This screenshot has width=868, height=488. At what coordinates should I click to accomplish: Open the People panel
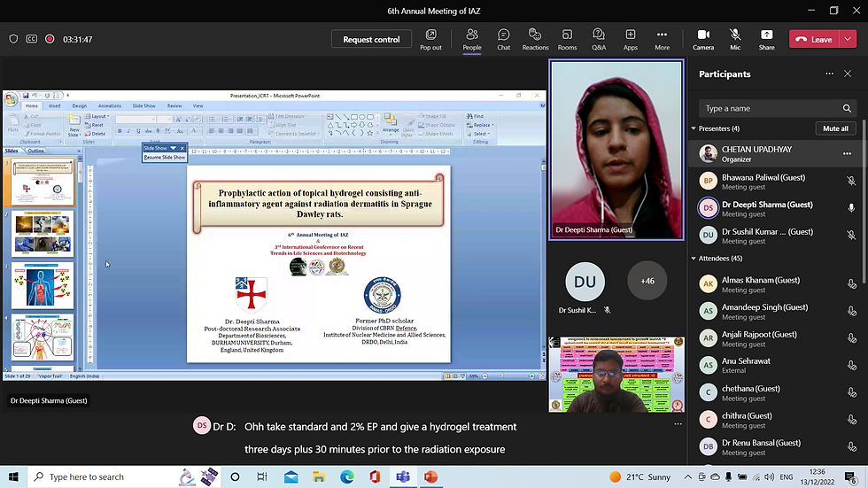point(472,39)
